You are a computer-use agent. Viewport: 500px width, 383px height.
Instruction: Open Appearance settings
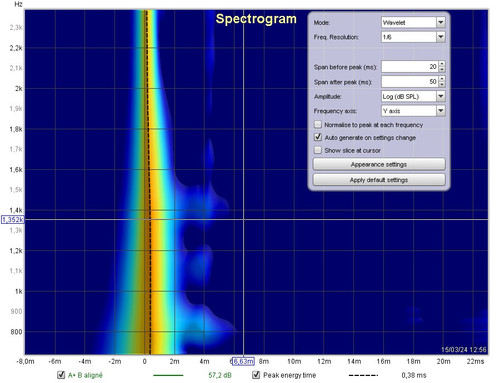pyautogui.click(x=379, y=164)
